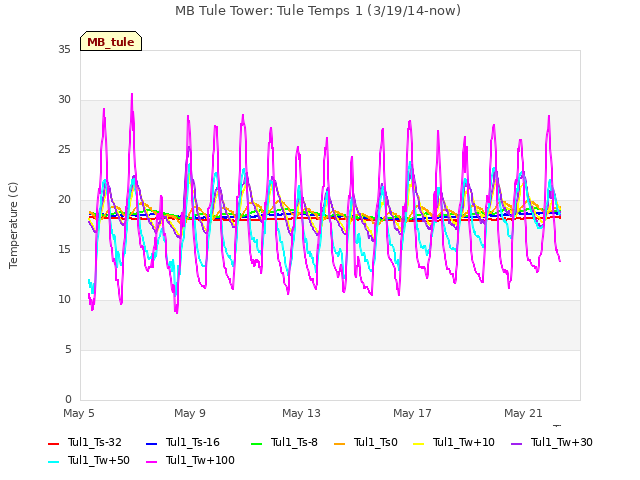Click the green Tul1_Ts-8 color marker
The height and width of the screenshot is (480, 640).
(x=256, y=444)
